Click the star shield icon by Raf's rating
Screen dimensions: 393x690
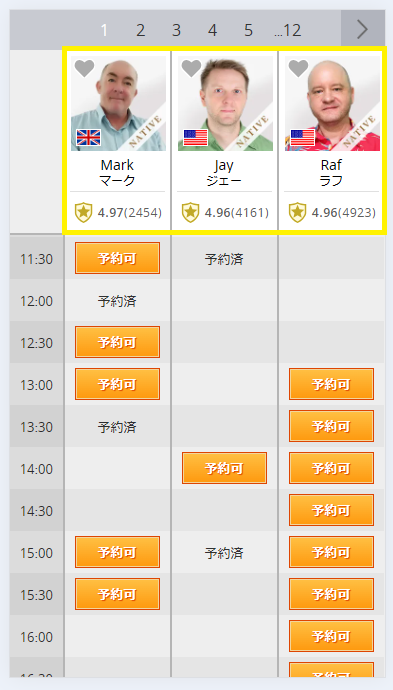click(298, 213)
